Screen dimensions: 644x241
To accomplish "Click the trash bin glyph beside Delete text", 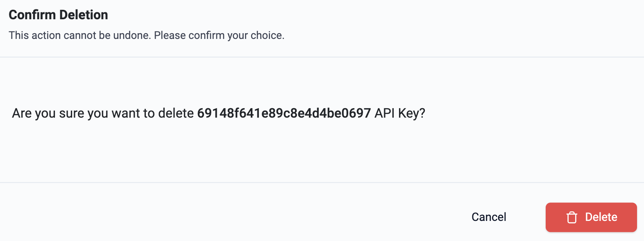I will [571, 217].
